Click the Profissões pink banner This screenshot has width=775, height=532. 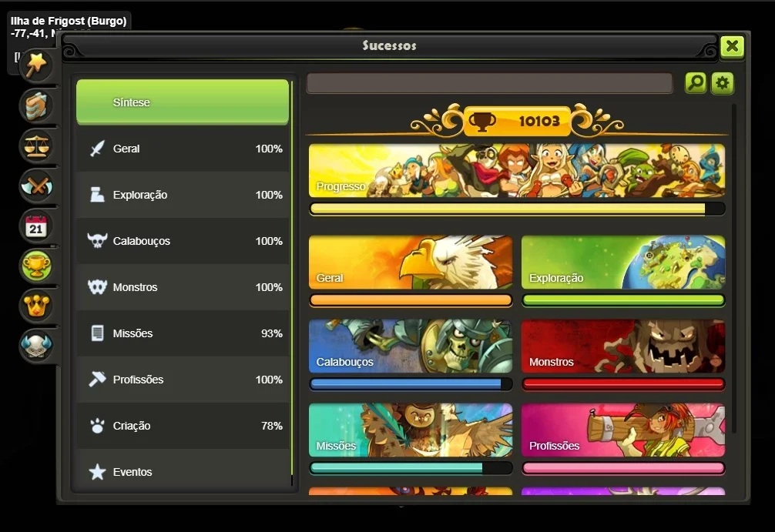click(623, 430)
